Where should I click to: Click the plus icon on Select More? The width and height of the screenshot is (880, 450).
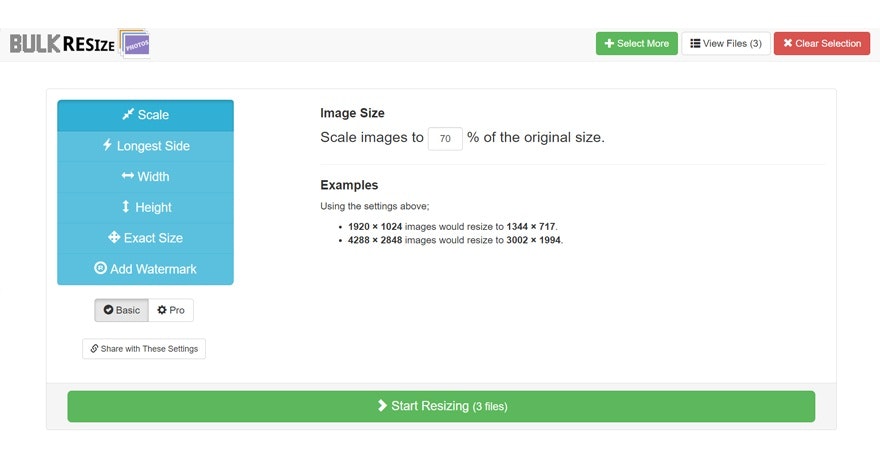click(x=609, y=44)
